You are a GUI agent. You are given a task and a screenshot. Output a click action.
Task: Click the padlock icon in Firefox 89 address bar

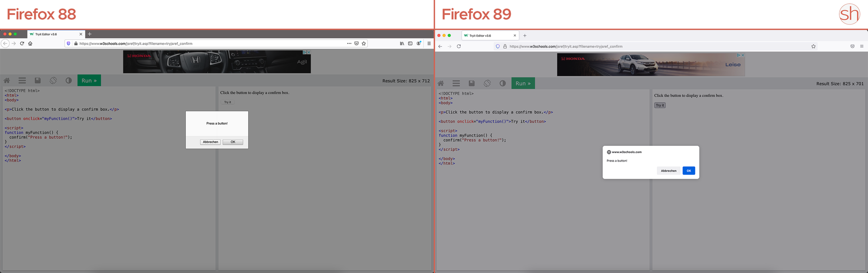[x=505, y=46]
